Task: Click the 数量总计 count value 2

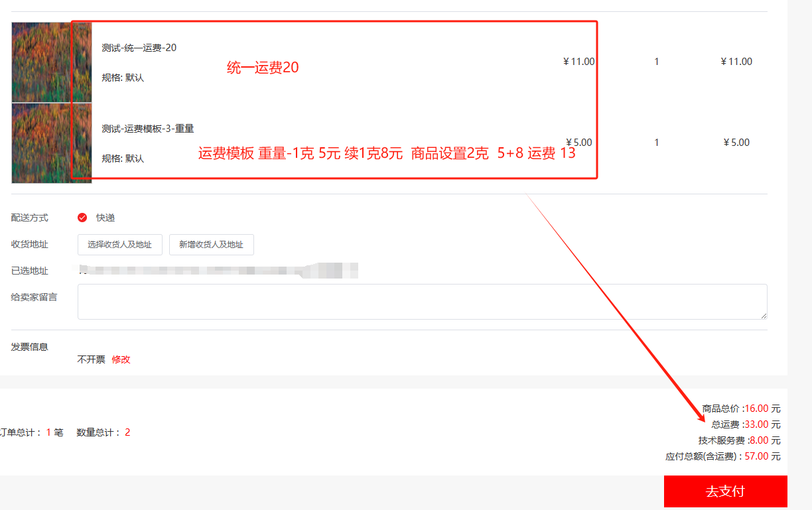Action: point(127,432)
